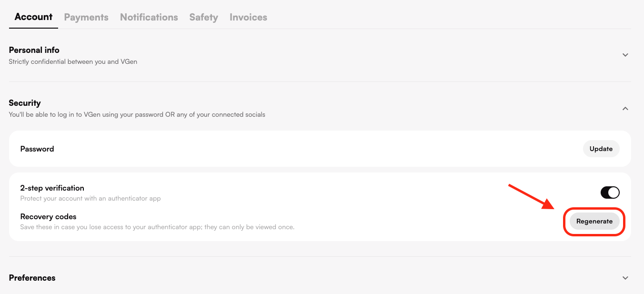Go to the Notifications tab
Screen dimensions: 644x294
coord(149,17)
